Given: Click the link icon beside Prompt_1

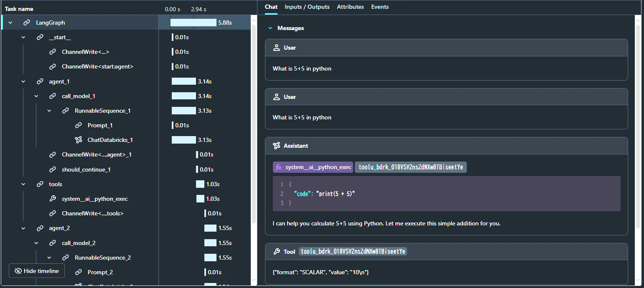Looking at the screenshot, I should point(79,125).
